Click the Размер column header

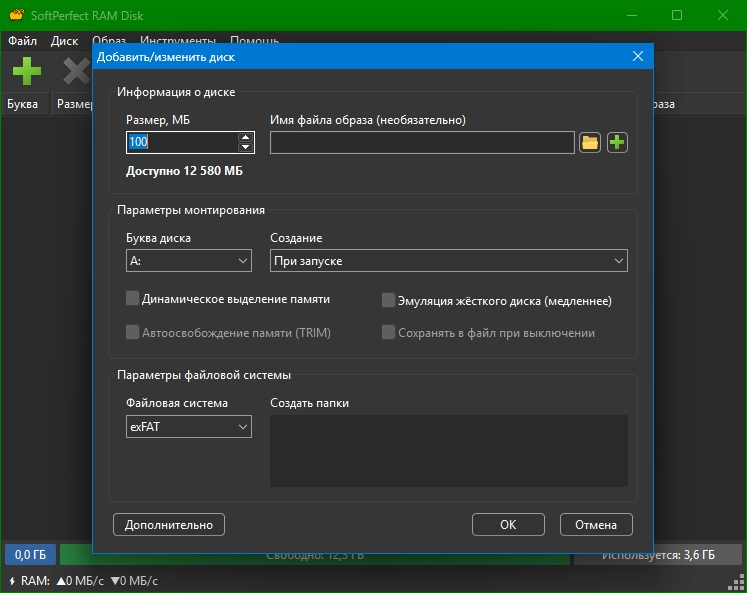(72, 104)
